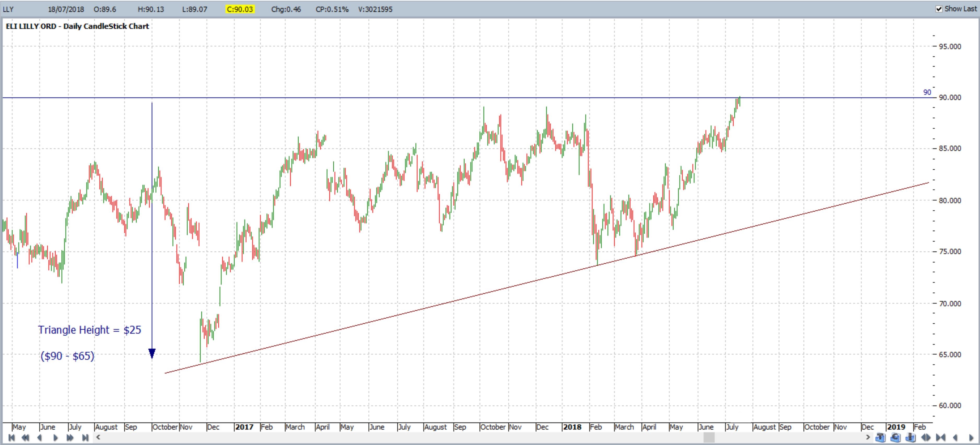Click the blue exclamation folder icon
This screenshot has width=980, height=445.
tap(911, 437)
